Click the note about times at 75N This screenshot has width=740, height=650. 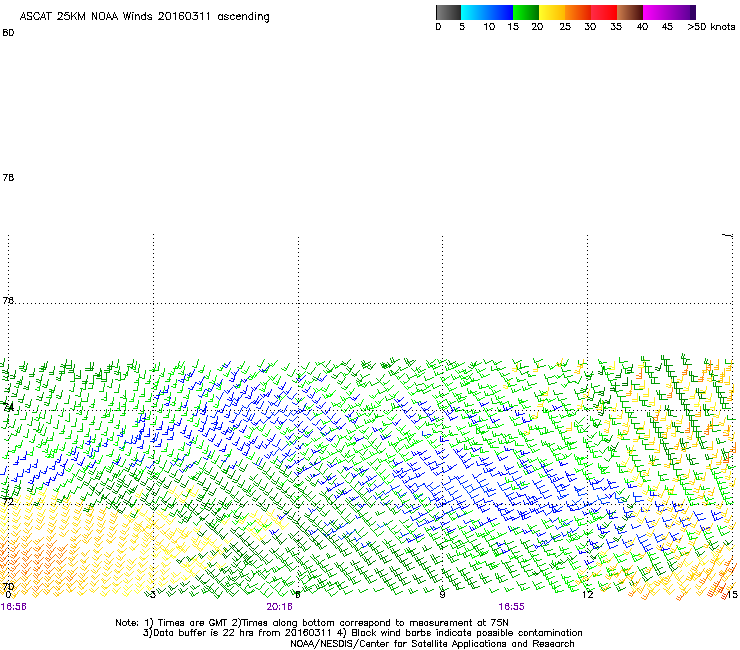pos(372,623)
